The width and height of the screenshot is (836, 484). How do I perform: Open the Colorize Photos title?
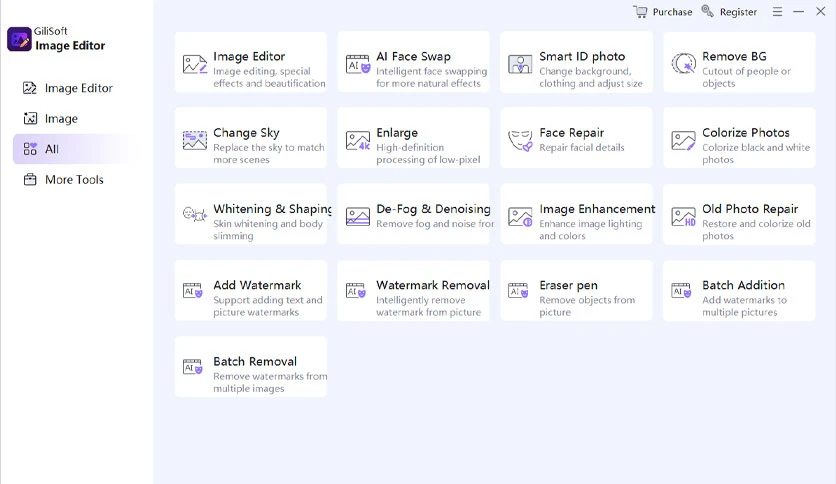pyautogui.click(x=745, y=133)
